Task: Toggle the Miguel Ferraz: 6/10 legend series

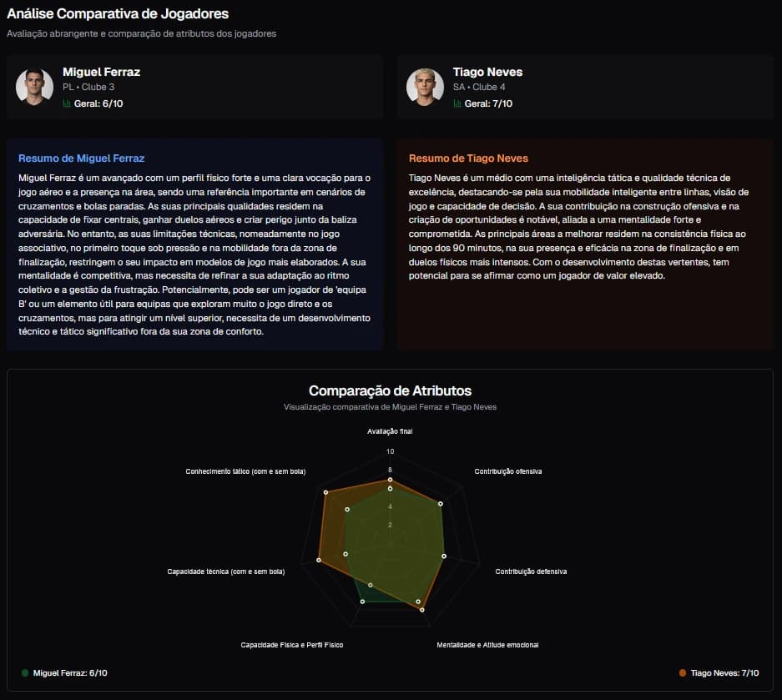Action: [70, 672]
